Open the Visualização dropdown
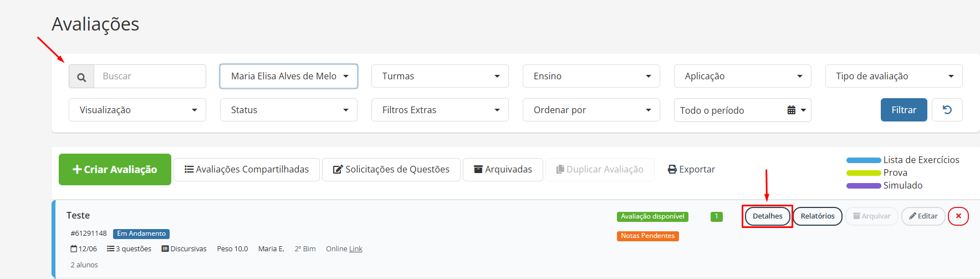980x279 pixels. 137,110
